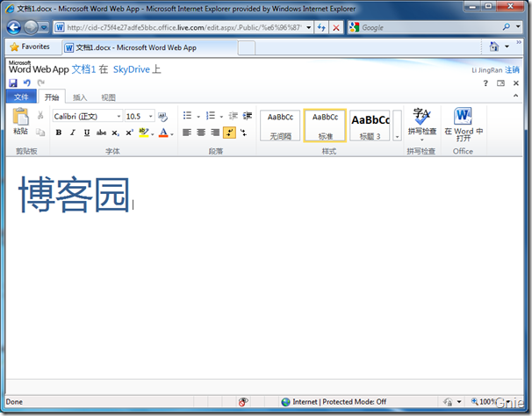The width and height of the screenshot is (532, 416).
Task: Open highlight color dropdown arrow
Action: [x=153, y=134]
